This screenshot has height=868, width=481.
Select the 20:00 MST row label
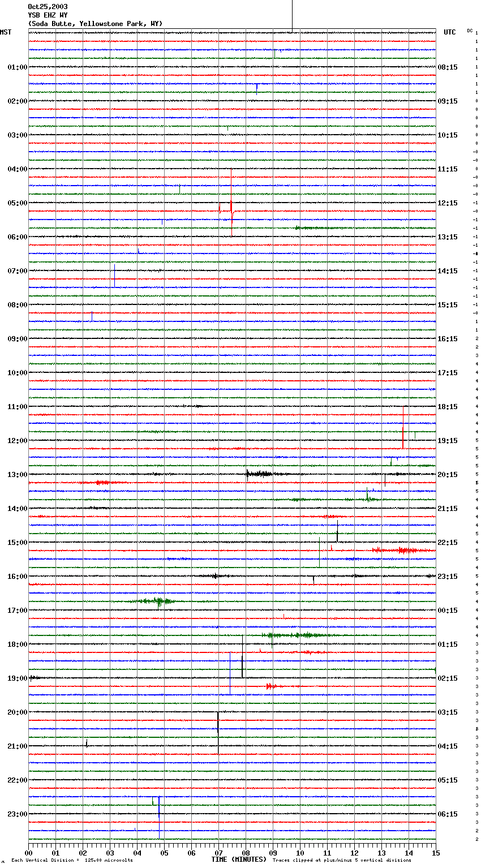point(18,712)
